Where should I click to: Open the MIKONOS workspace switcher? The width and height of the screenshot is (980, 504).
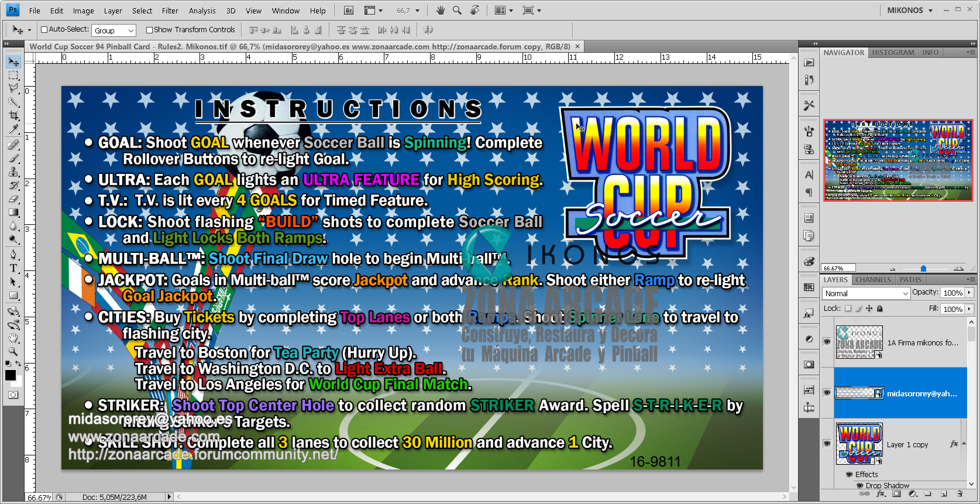(910, 11)
